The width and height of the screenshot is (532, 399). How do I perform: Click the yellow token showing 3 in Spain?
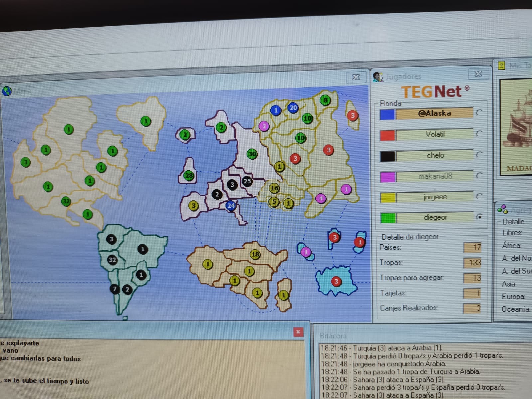tap(193, 206)
